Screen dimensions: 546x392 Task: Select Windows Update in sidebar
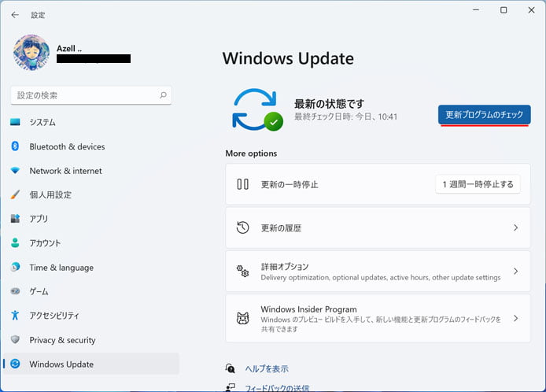click(91, 364)
